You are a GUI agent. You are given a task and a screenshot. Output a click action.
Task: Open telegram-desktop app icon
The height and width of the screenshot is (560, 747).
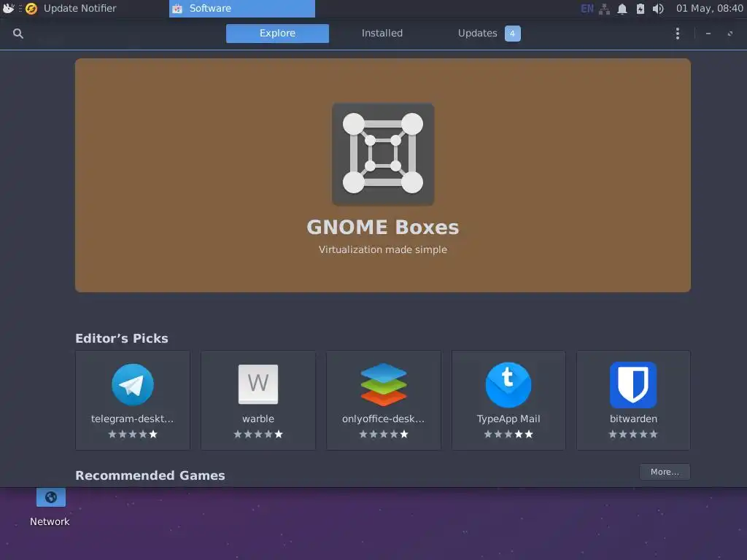coord(133,385)
